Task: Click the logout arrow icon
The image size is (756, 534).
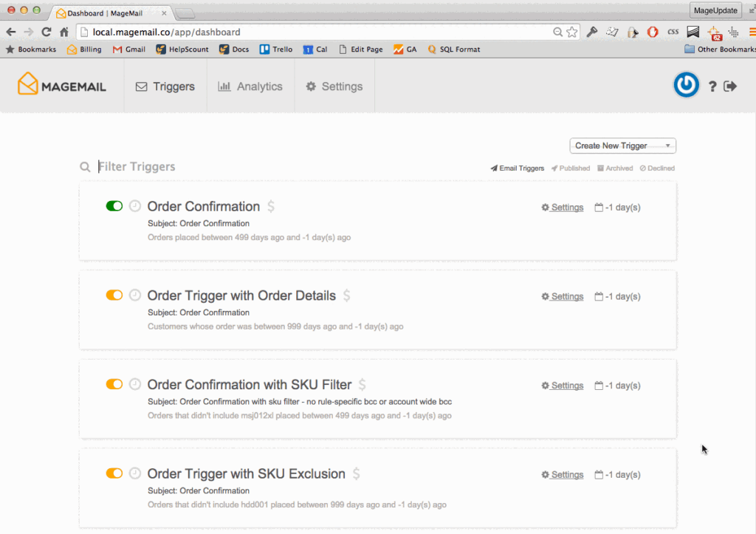Action: pyautogui.click(x=730, y=86)
